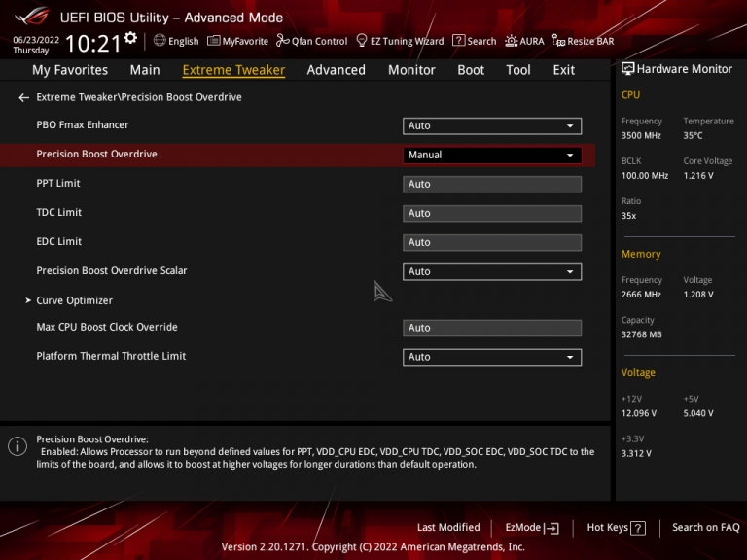Screen dimensions: 747x560
Task: Click the BCLK value 100.00 MHz
Action: pos(645,176)
